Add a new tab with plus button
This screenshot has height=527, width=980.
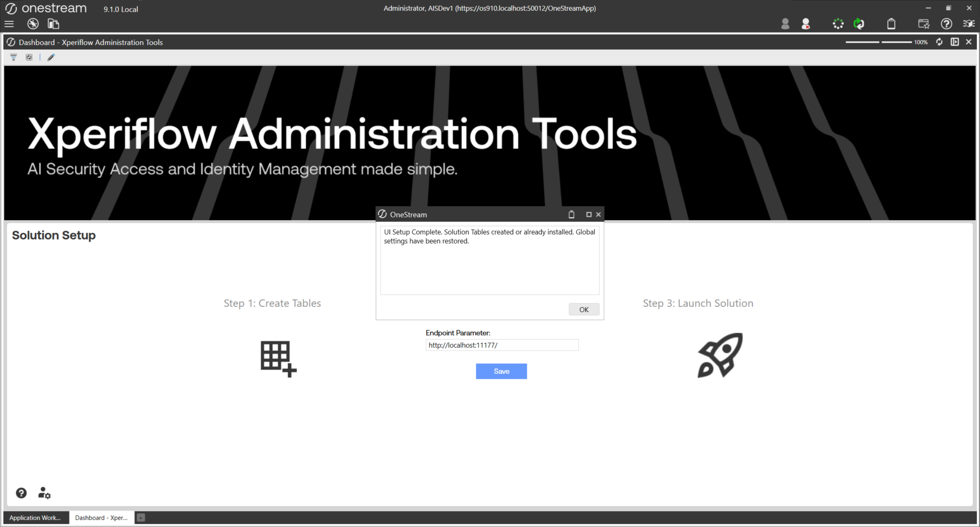pyautogui.click(x=141, y=518)
